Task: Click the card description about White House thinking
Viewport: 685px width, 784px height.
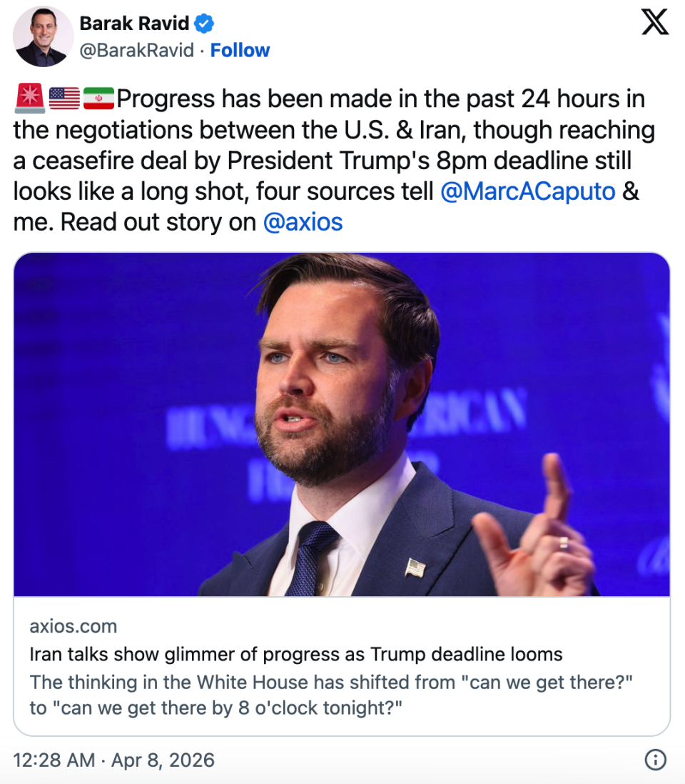Action: 332,695
